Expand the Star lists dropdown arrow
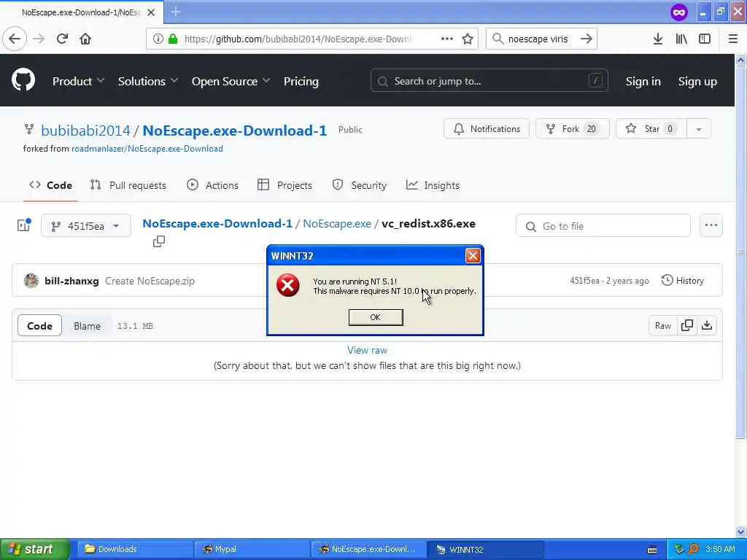 coord(698,128)
